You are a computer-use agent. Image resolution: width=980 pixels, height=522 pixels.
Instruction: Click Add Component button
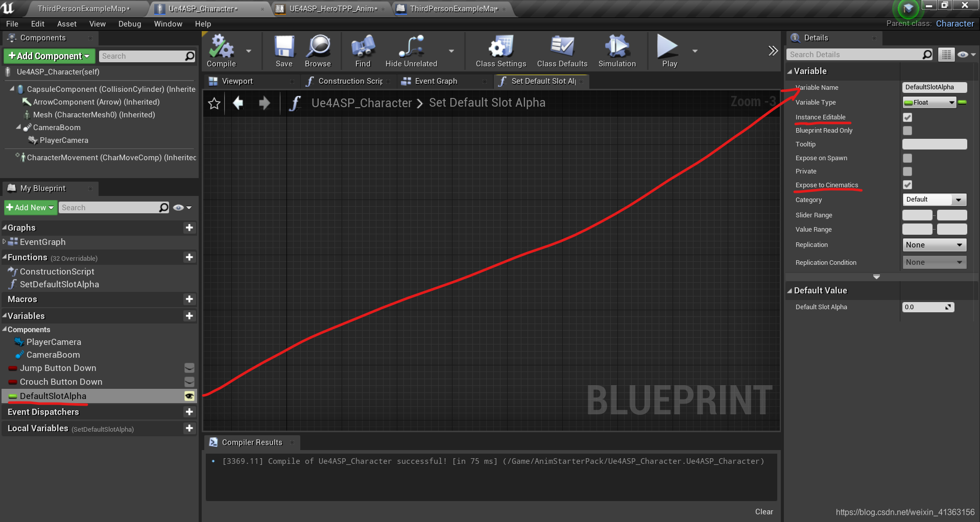click(49, 56)
